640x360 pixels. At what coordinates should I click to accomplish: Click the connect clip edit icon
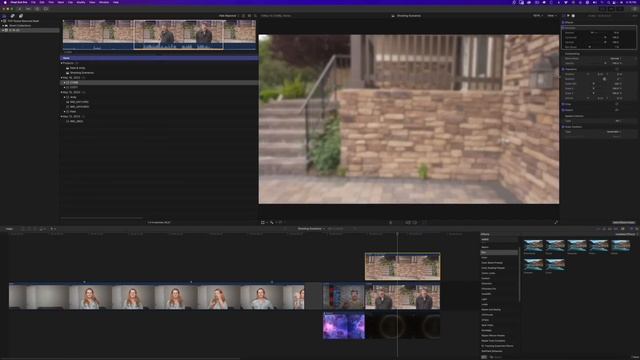(22, 229)
